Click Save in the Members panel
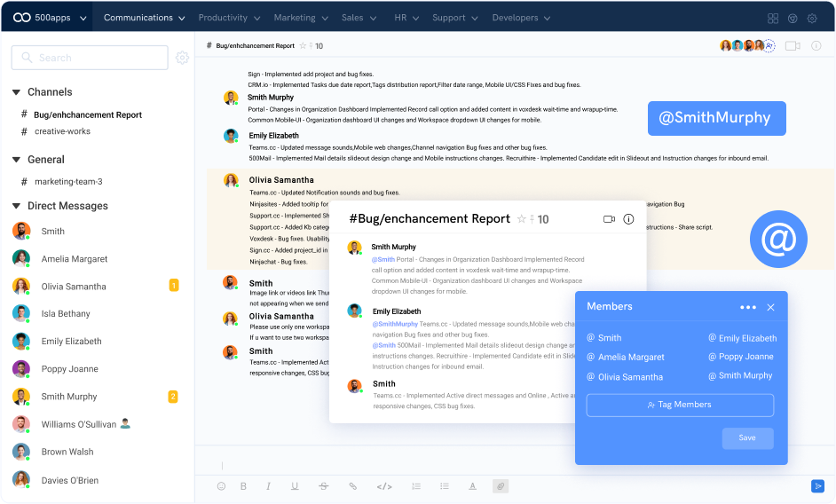Screen dimensions: 836x504 click(x=747, y=438)
